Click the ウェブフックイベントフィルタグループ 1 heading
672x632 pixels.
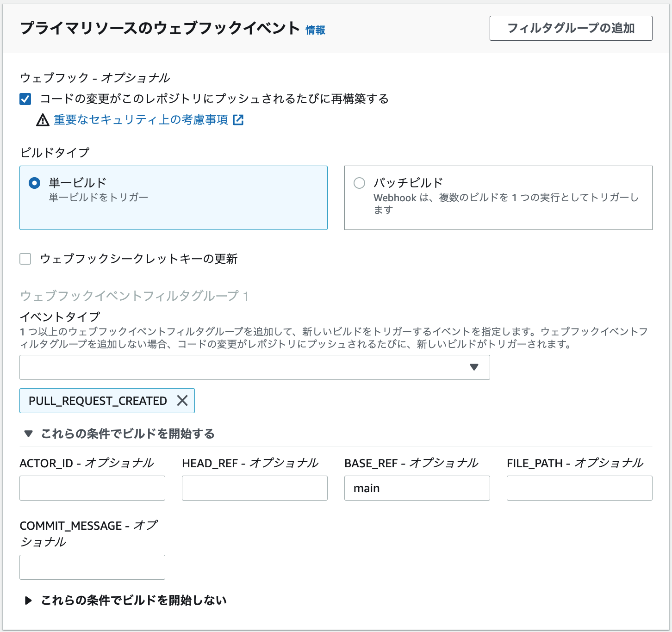pyautogui.click(x=134, y=296)
